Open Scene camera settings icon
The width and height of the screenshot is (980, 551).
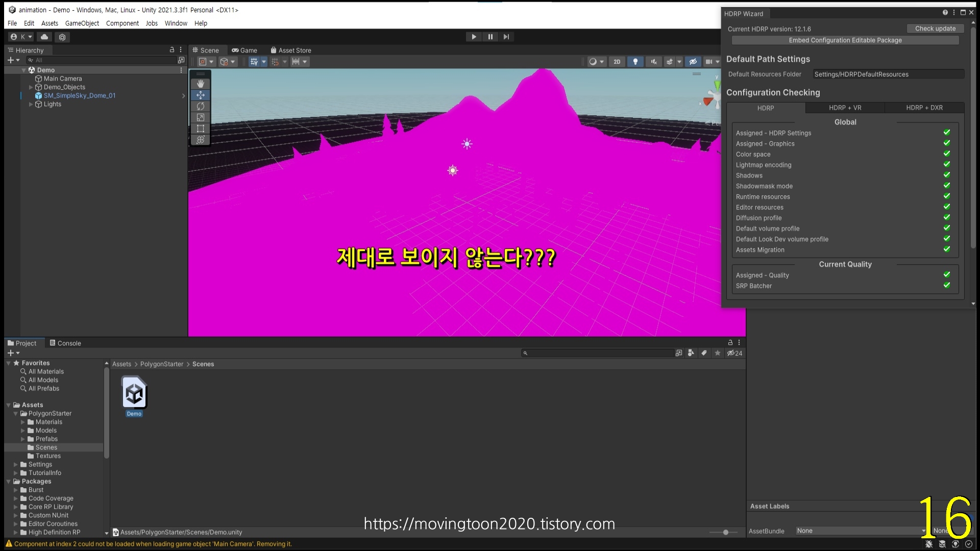click(x=709, y=62)
